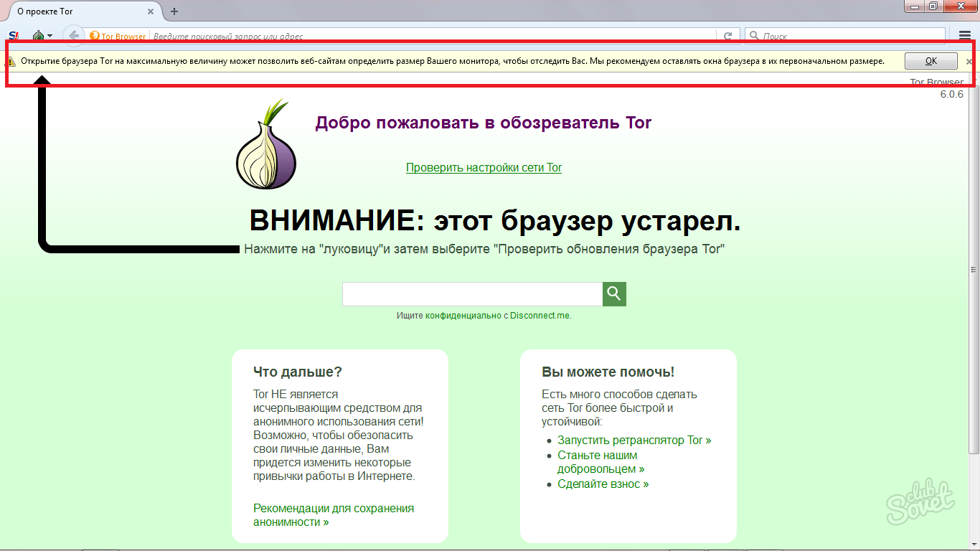Open the "Запустить ретранслятор Tor" link
The width and height of the screenshot is (980, 551).
coord(634,441)
